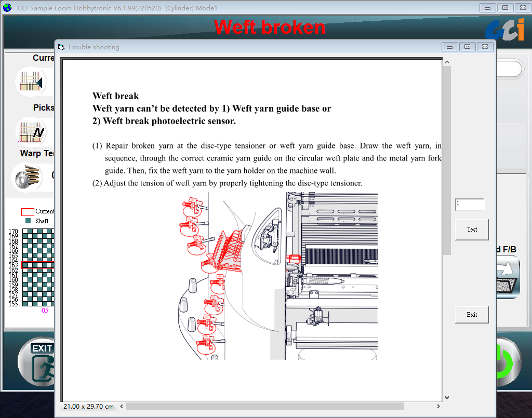Click the Warp Tension gear icon
This screenshot has width=532, height=418.
click(27, 177)
